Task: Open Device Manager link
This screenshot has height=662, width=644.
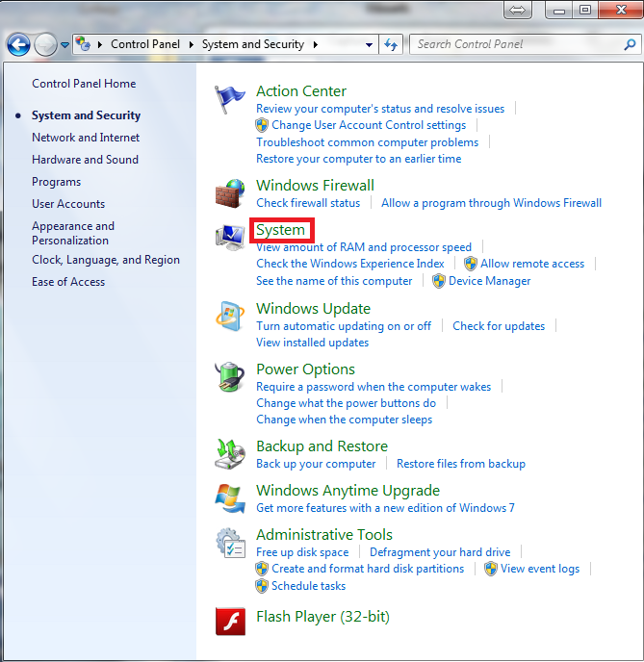Action: pos(489,281)
